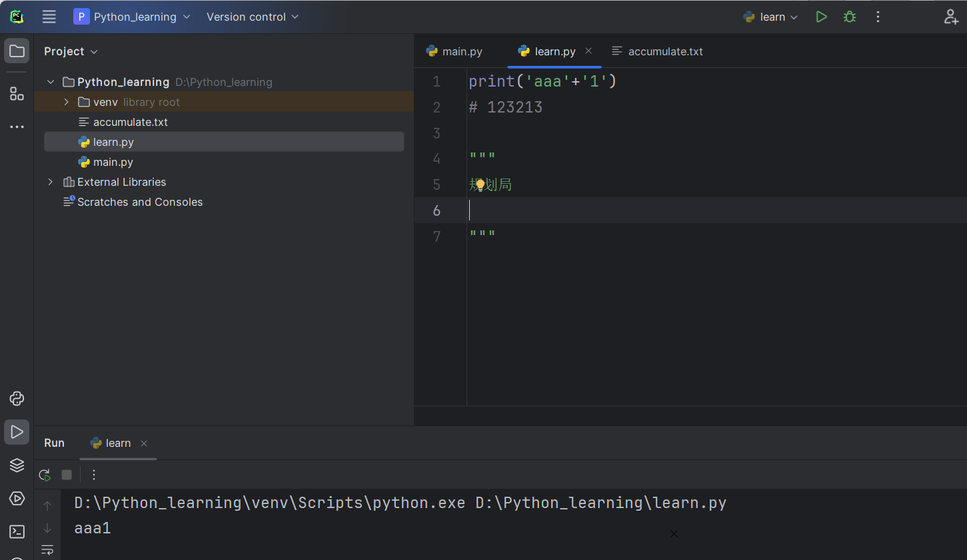
Task: Click opening triple quotes on line 4
Action: (482, 157)
